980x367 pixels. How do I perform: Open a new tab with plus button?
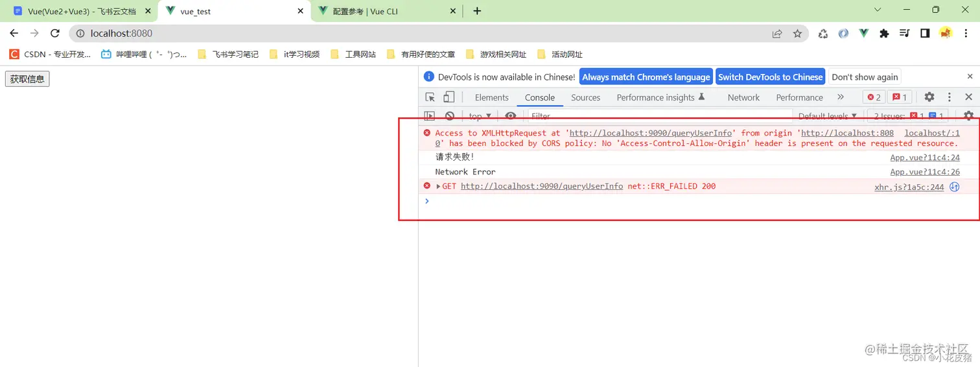point(477,11)
